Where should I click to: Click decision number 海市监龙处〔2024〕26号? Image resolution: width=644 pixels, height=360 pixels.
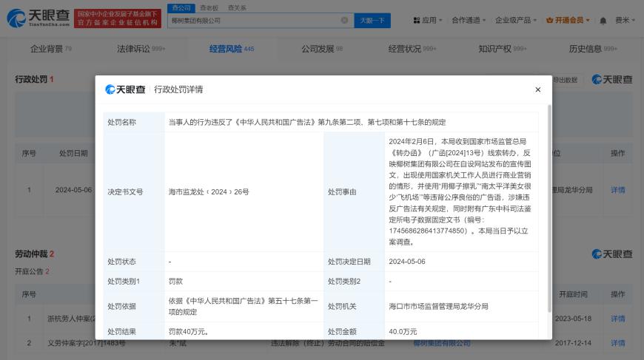tap(209, 192)
